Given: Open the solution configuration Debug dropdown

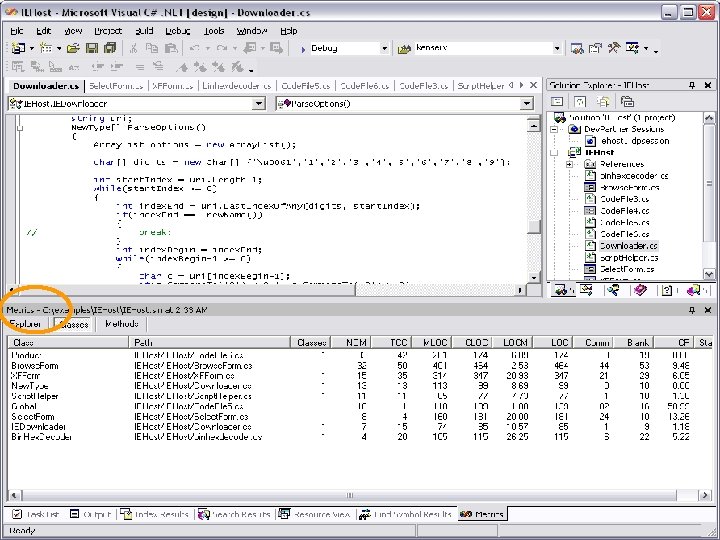Looking at the screenshot, I should [x=384, y=48].
